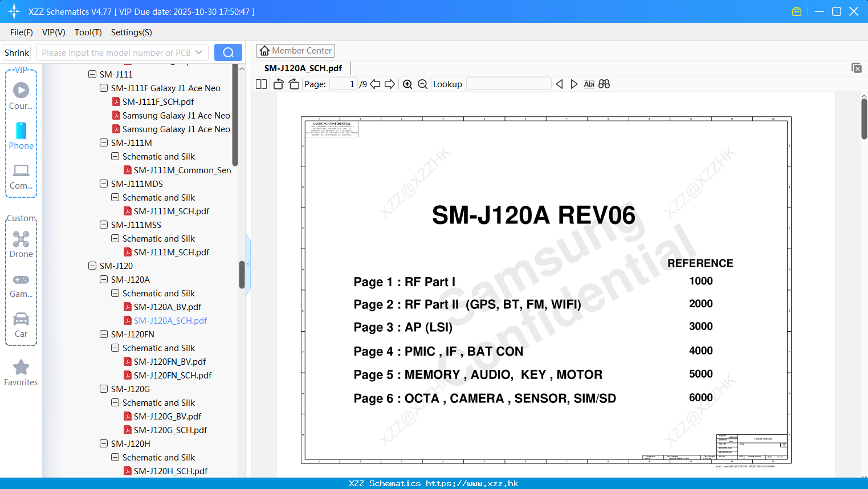Toggle the sidebar panel layout icon
Viewport: 868px width, 489px height.
[x=261, y=84]
